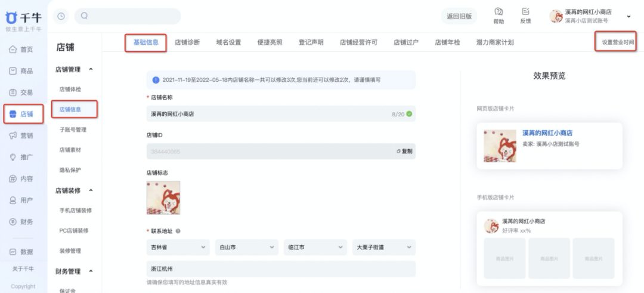The width and height of the screenshot is (644, 293).
Task: Switch to the 店铺诊断 tab
Action: click(x=187, y=42)
